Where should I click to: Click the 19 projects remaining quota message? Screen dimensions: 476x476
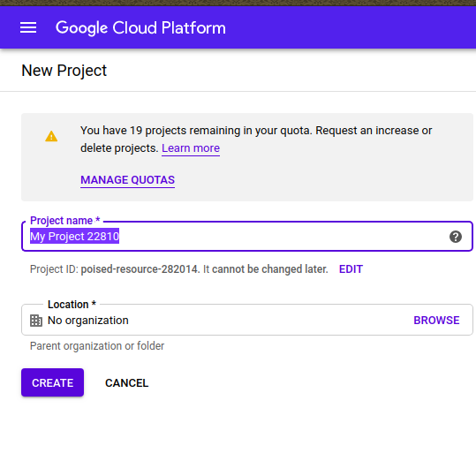(256, 140)
